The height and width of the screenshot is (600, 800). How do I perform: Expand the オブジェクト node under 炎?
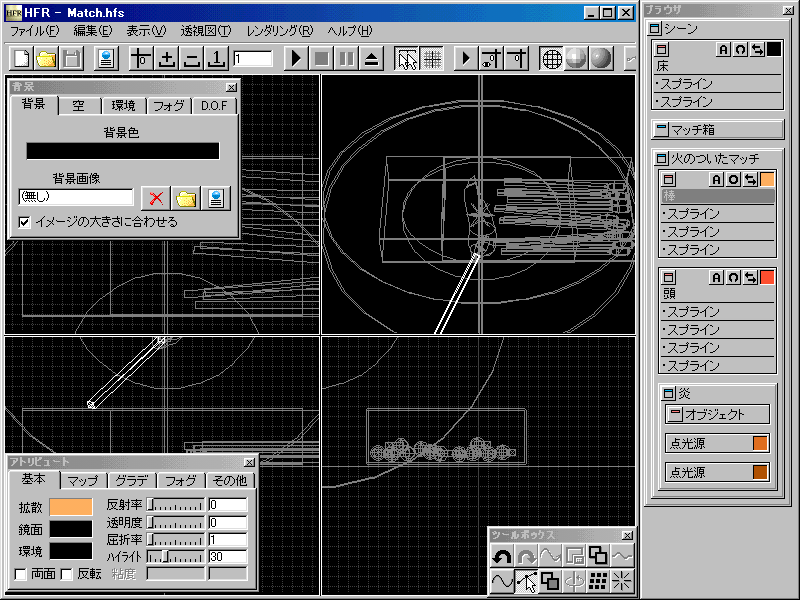675,414
